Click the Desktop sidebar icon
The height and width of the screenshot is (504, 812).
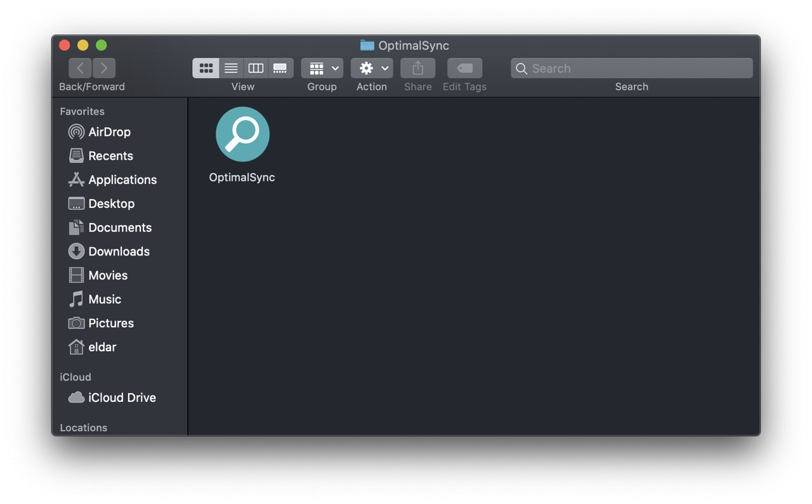coord(76,204)
